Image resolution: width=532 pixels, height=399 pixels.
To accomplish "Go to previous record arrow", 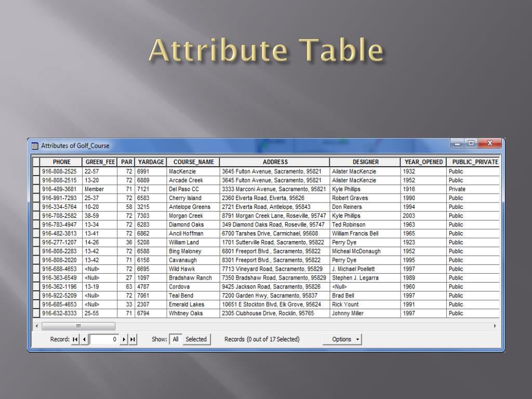I will (84, 339).
